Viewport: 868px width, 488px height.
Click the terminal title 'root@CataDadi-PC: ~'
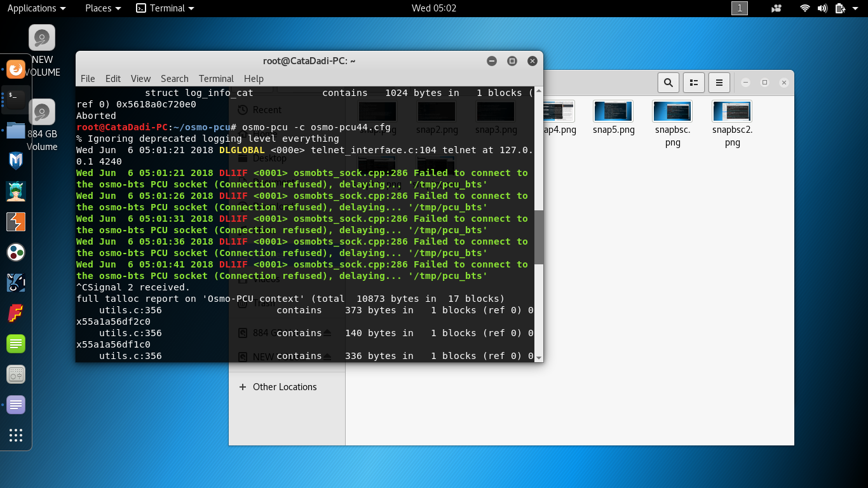309,61
